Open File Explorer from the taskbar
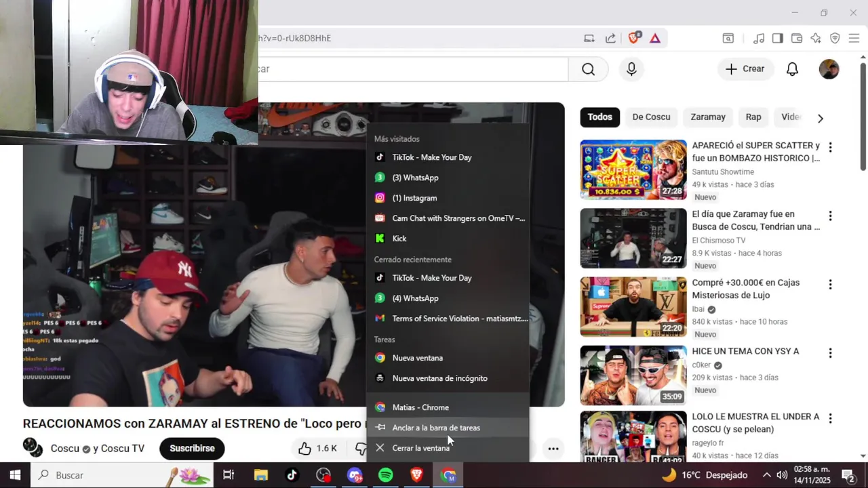Image resolution: width=868 pixels, height=488 pixels. [x=260, y=475]
